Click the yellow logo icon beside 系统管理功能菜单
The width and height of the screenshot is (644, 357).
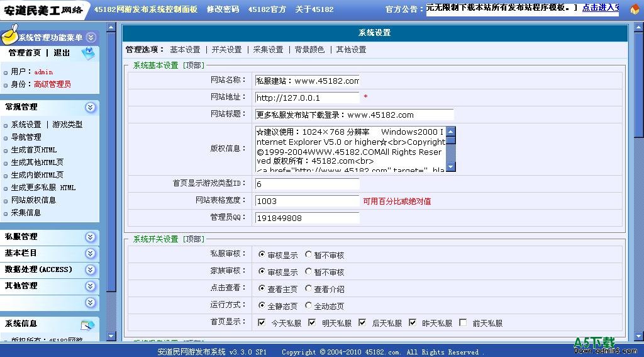point(9,37)
